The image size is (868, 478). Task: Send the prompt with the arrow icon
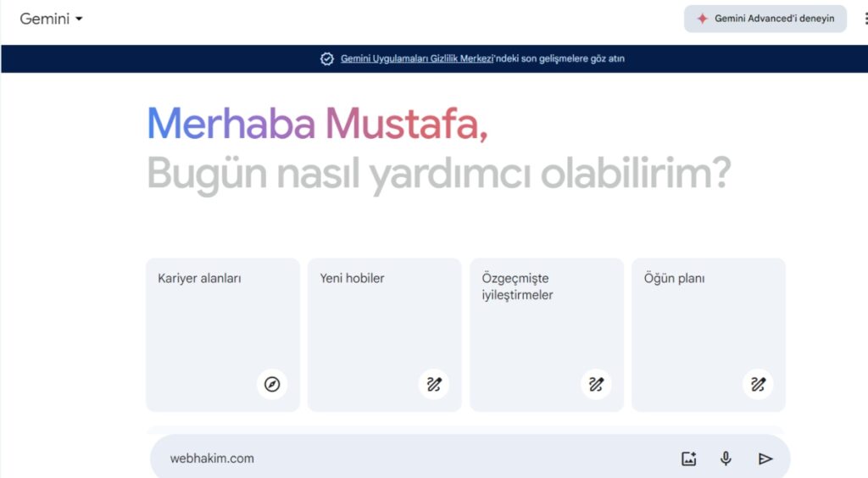click(765, 459)
